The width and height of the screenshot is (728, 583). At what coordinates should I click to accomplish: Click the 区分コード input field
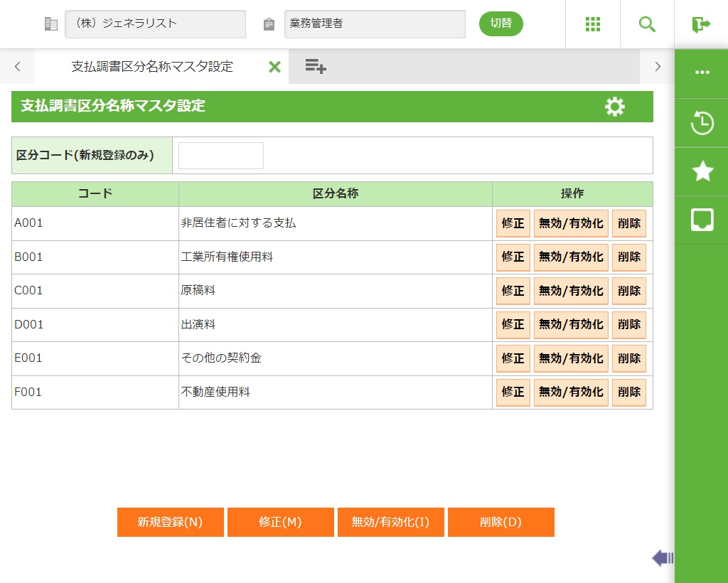tap(220, 156)
